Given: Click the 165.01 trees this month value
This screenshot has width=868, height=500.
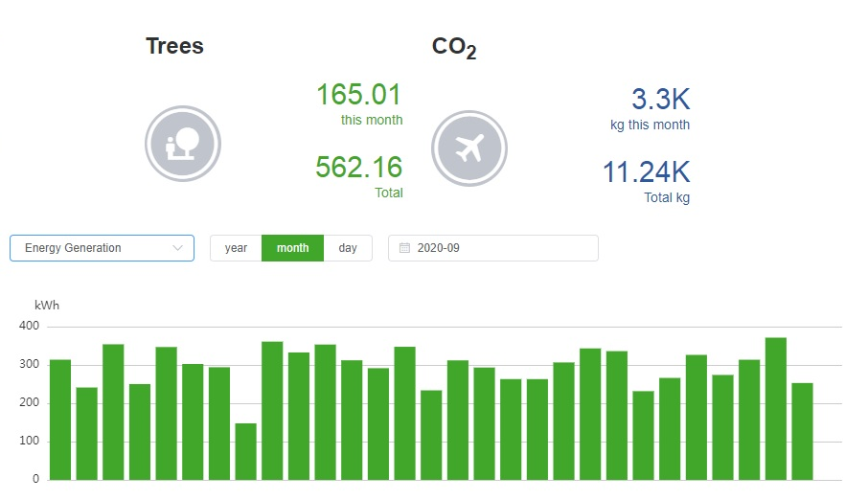Looking at the screenshot, I should [358, 96].
